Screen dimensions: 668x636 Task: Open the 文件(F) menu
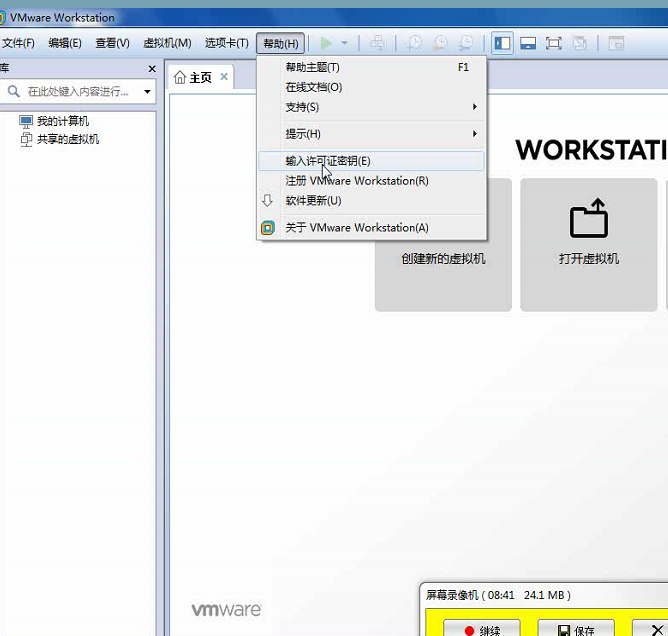click(x=18, y=43)
